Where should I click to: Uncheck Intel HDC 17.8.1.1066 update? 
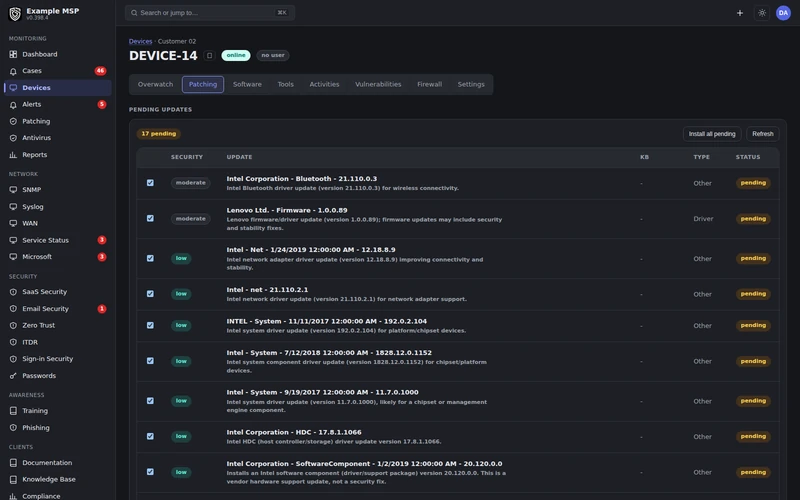tap(150, 436)
